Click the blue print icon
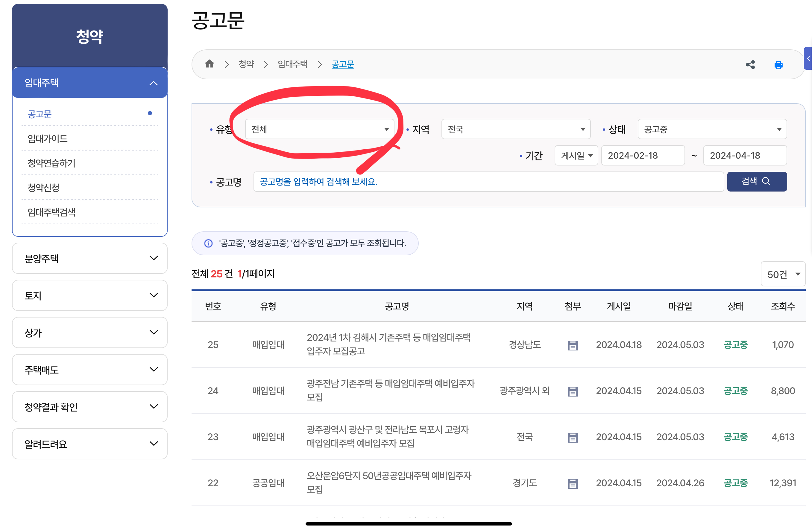Viewport: 812px width, 530px height. pos(778,65)
